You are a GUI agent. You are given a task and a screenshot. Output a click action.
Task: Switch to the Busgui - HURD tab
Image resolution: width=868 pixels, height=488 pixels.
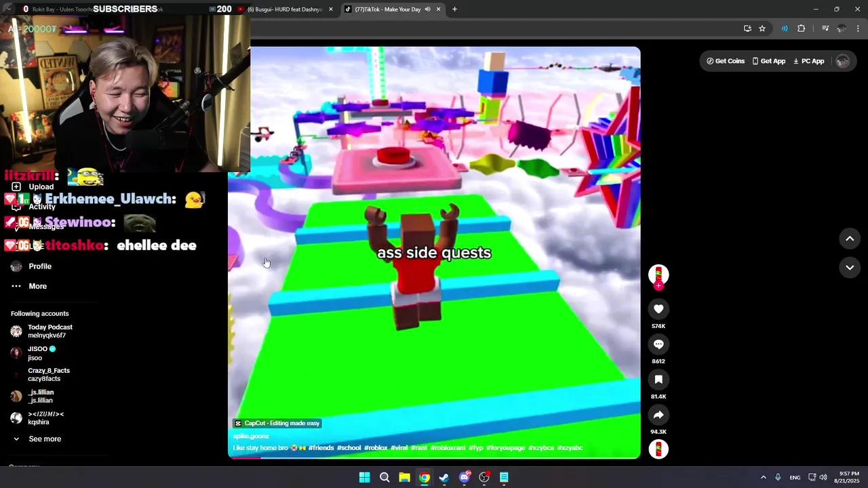(x=283, y=9)
